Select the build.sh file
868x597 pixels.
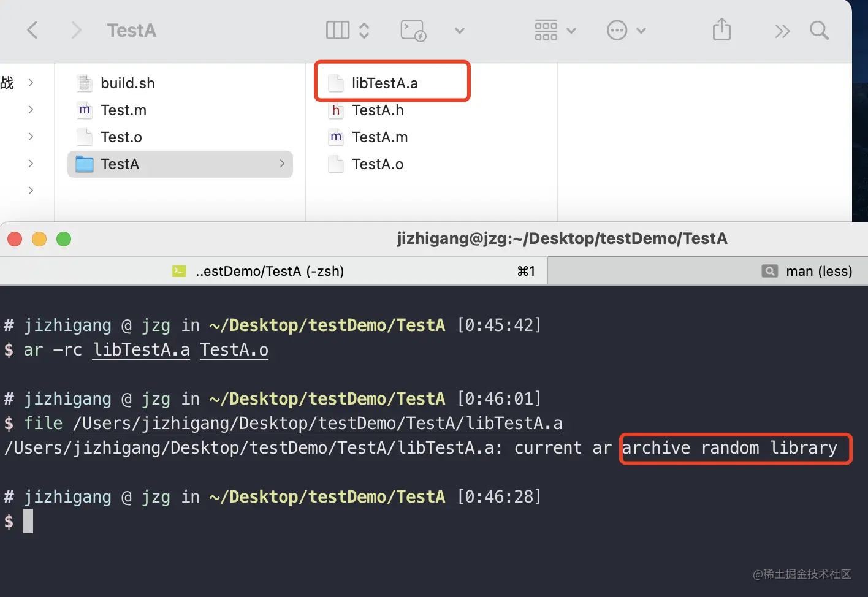[x=128, y=83]
